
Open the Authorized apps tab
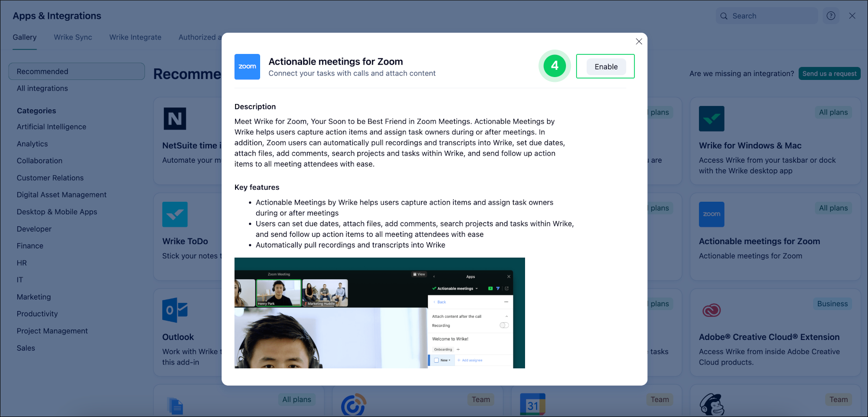200,37
